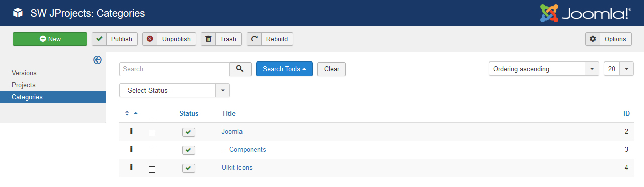Collapse the sidebar with arrow icon

point(98,60)
